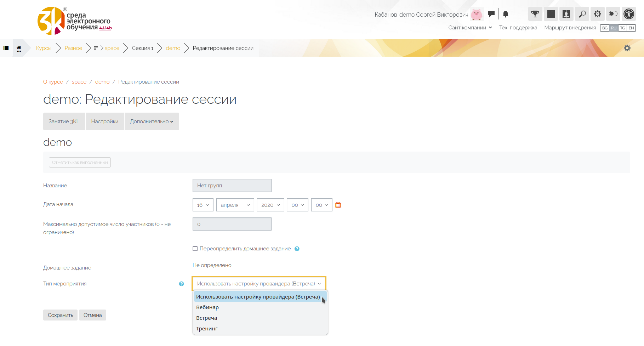Open the messages speech bubble icon

(x=491, y=14)
